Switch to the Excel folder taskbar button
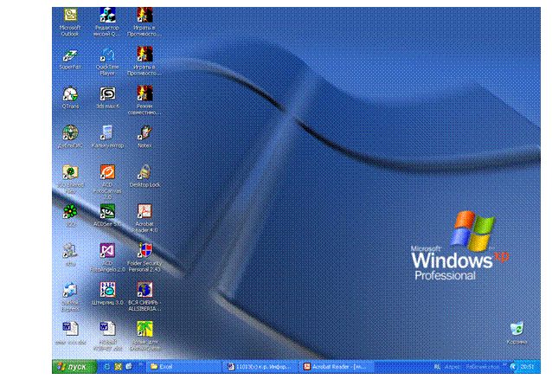552x392 pixels. point(183,367)
